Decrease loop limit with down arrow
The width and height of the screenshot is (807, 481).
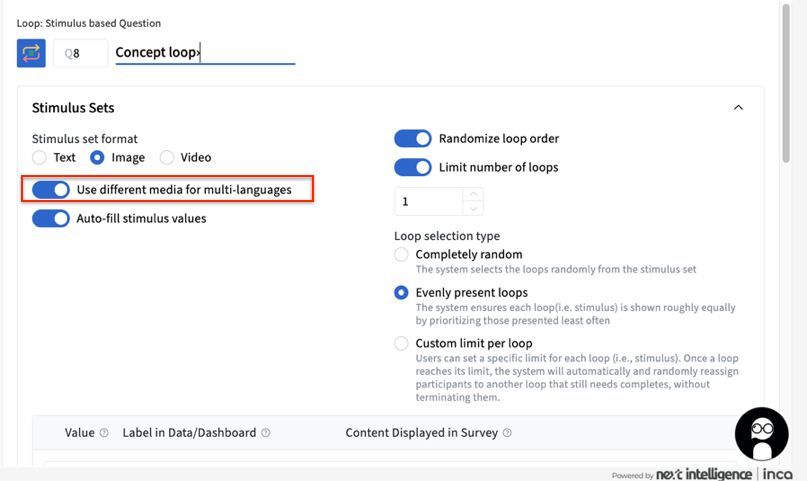tap(474, 208)
